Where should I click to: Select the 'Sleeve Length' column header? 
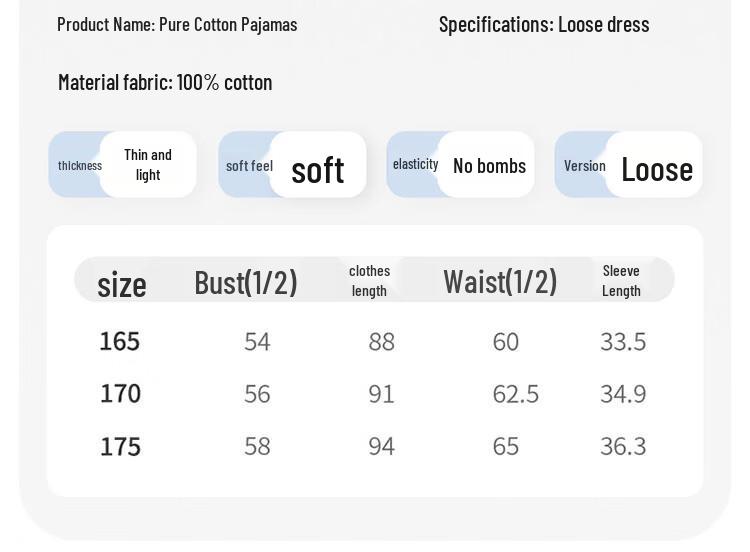(x=621, y=281)
